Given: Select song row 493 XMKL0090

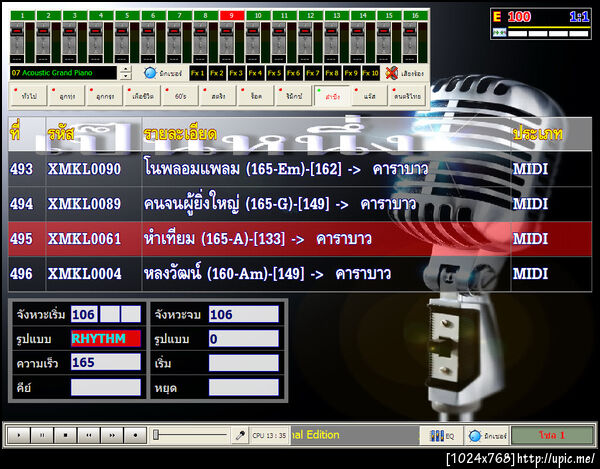Looking at the screenshot, I should (300, 169).
